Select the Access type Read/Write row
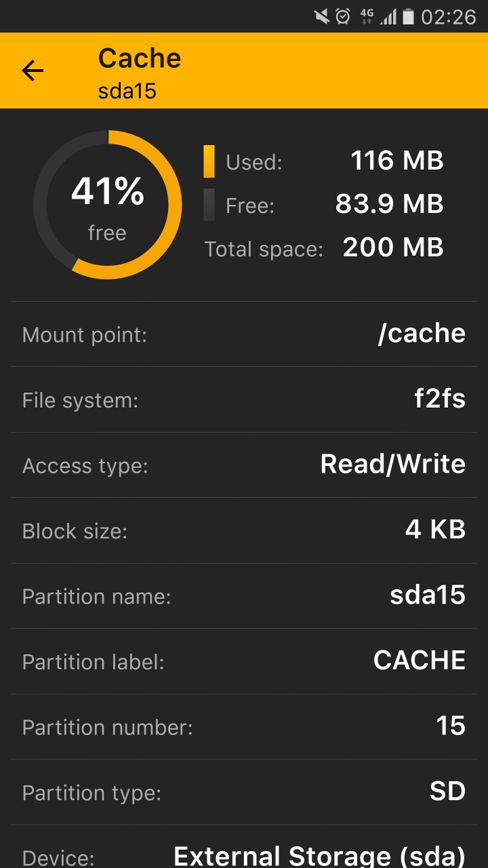The height and width of the screenshot is (868, 488). click(244, 465)
